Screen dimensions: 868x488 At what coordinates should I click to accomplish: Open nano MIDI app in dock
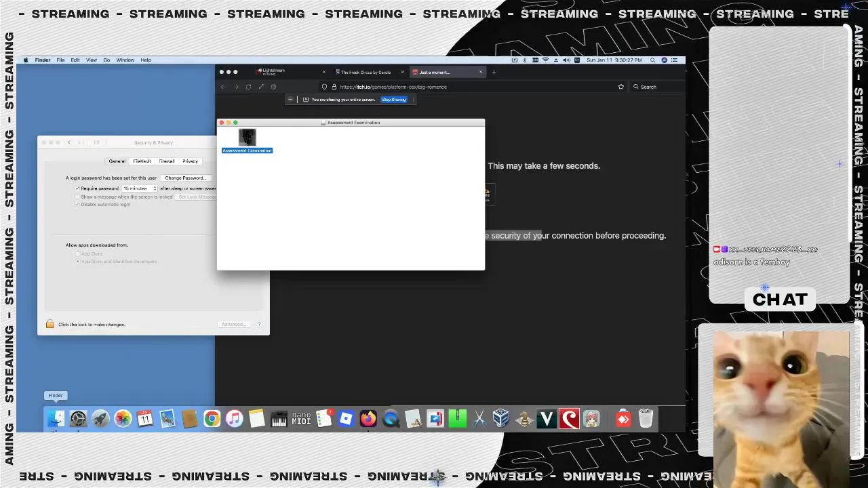[301, 419]
